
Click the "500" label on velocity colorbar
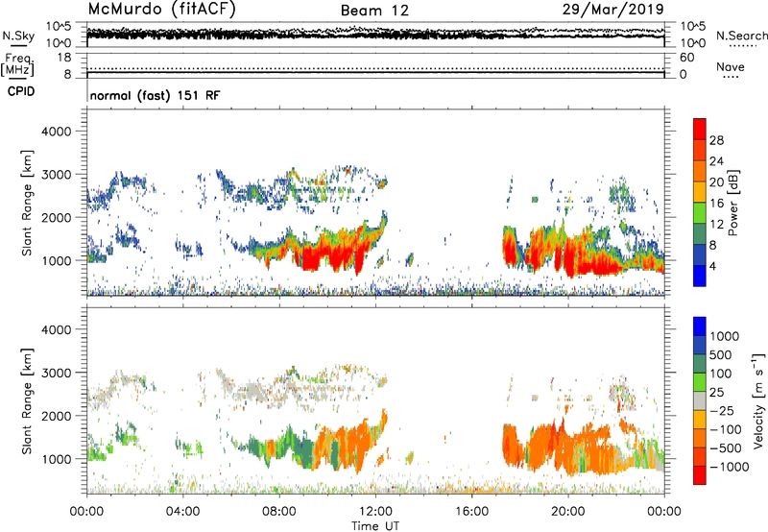tap(720, 355)
